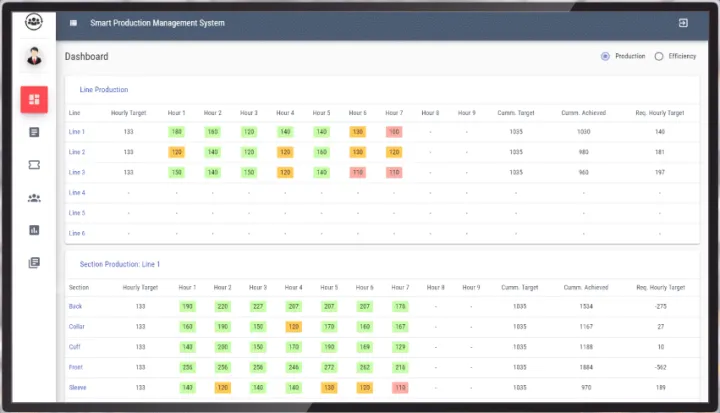This screenshot has height=413, width=720.
Task: Click the logout icon in header
Action: [683, 23]
